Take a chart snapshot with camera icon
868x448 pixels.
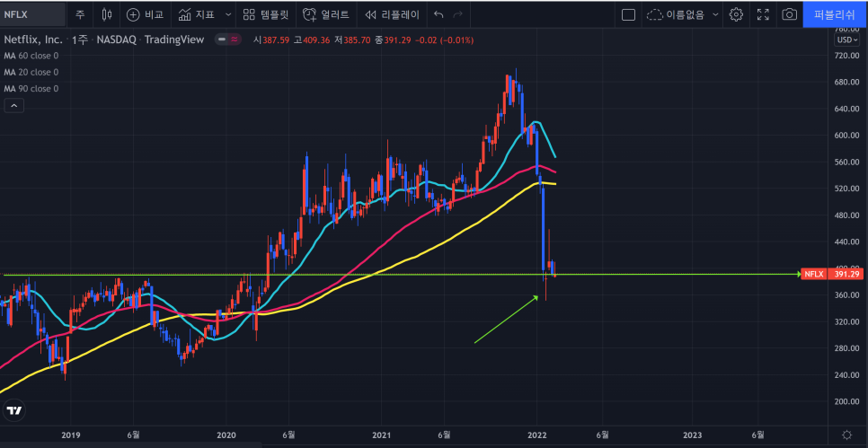pyautogui.click(x=790, y=14)
